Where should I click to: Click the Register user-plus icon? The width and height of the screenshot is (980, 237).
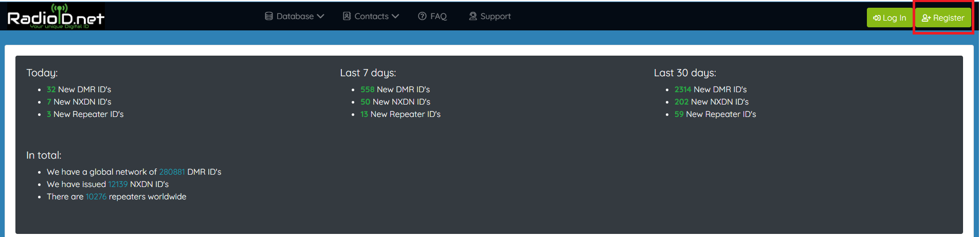pyautogui.click(x=926, y=18)
